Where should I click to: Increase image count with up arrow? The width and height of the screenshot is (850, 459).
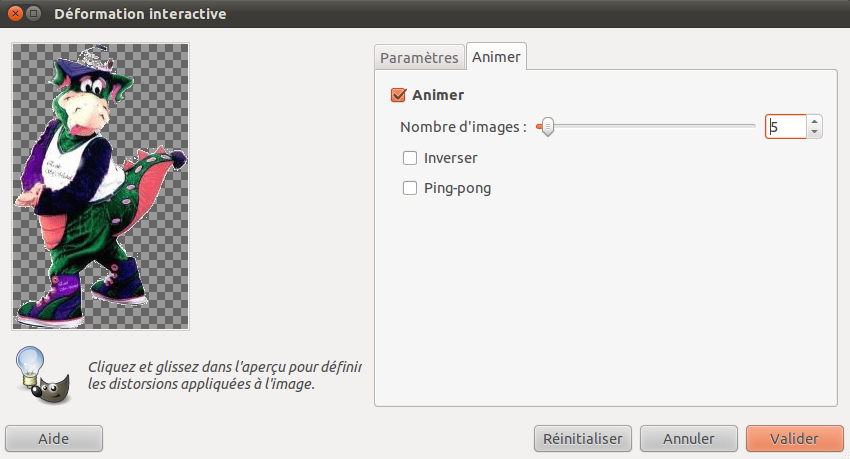point(814,121)
